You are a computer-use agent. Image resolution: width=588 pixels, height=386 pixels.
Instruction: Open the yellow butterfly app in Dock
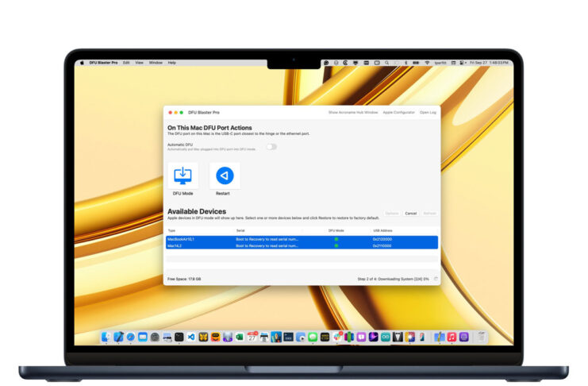(x=203, y=337)
